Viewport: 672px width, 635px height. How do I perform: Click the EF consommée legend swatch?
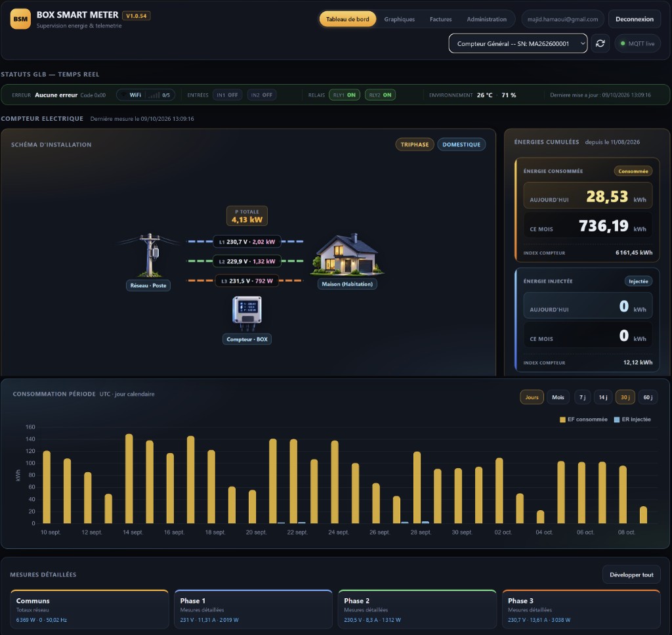[562, 420]
